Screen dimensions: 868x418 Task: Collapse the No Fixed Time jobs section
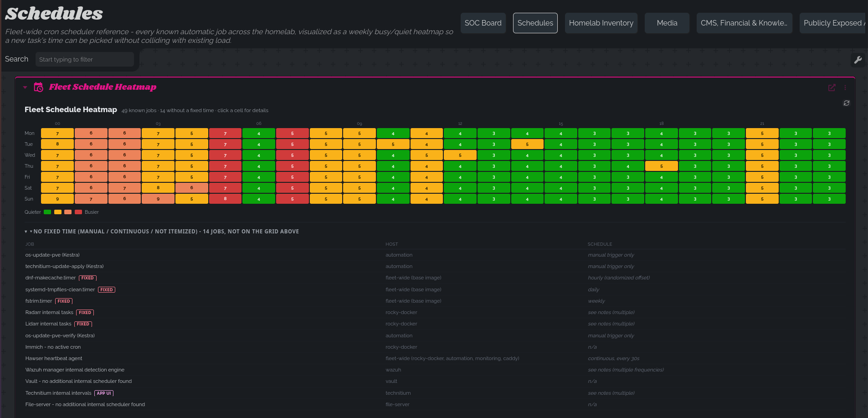coord(26,232)
